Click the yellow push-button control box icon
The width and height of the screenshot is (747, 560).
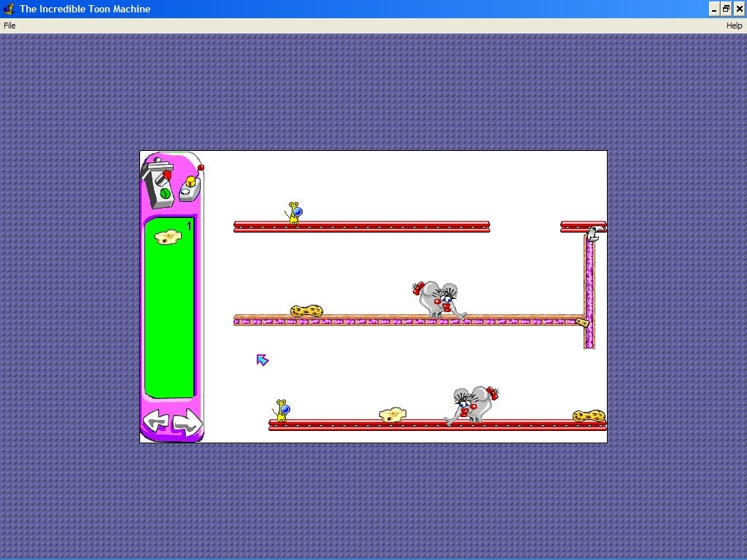point(190,189)
